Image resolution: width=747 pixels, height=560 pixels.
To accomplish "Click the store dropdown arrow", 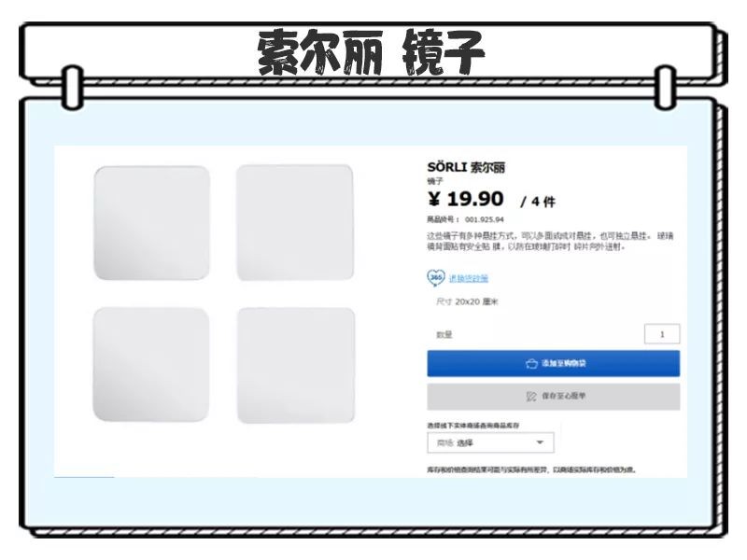I will [540, 442].
